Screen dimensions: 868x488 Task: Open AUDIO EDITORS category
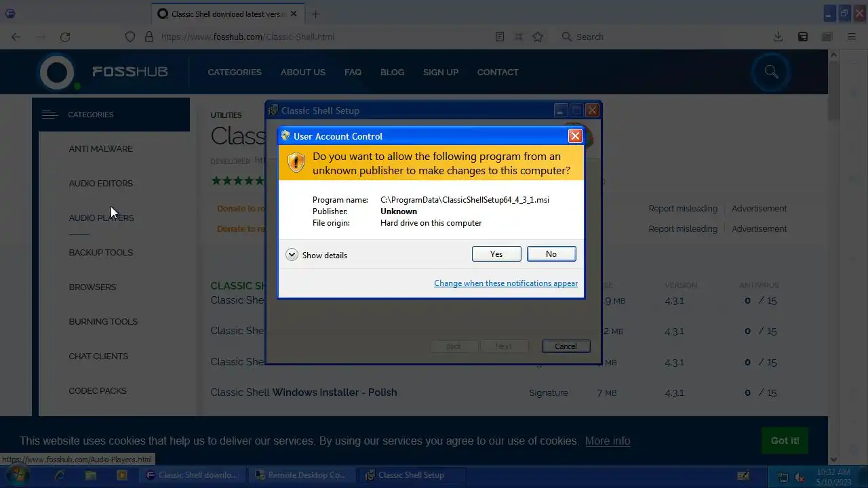[x=100, y=183]
